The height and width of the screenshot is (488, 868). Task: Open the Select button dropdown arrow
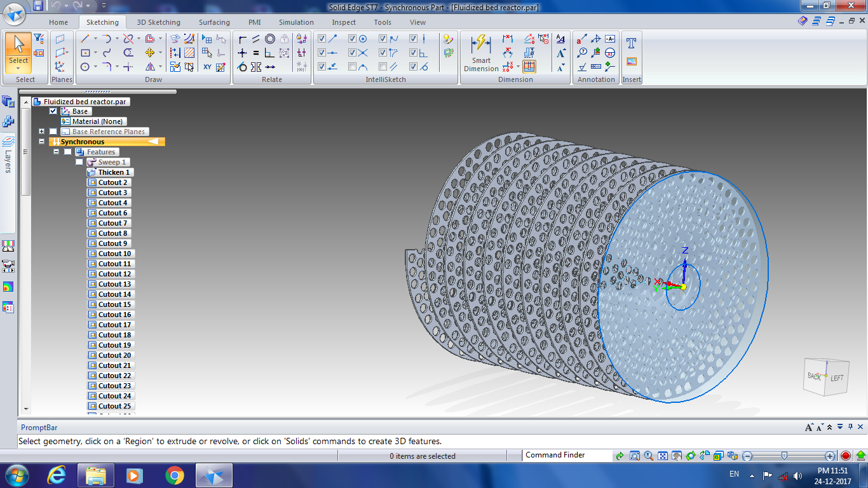tap(18, 68)
